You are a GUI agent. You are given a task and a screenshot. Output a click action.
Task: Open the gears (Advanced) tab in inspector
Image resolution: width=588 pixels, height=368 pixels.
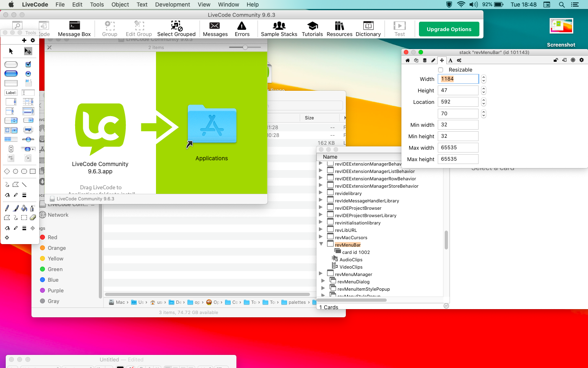click(x=459, y=60)
